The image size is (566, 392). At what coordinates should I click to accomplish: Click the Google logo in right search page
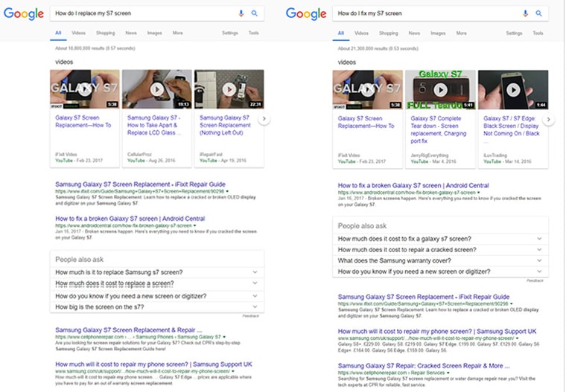[306, 13]
